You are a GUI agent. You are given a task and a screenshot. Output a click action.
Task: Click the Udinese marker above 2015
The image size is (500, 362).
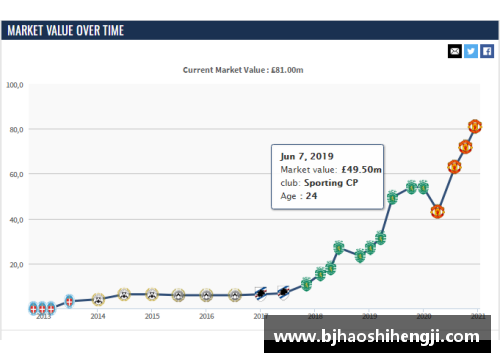152,294
